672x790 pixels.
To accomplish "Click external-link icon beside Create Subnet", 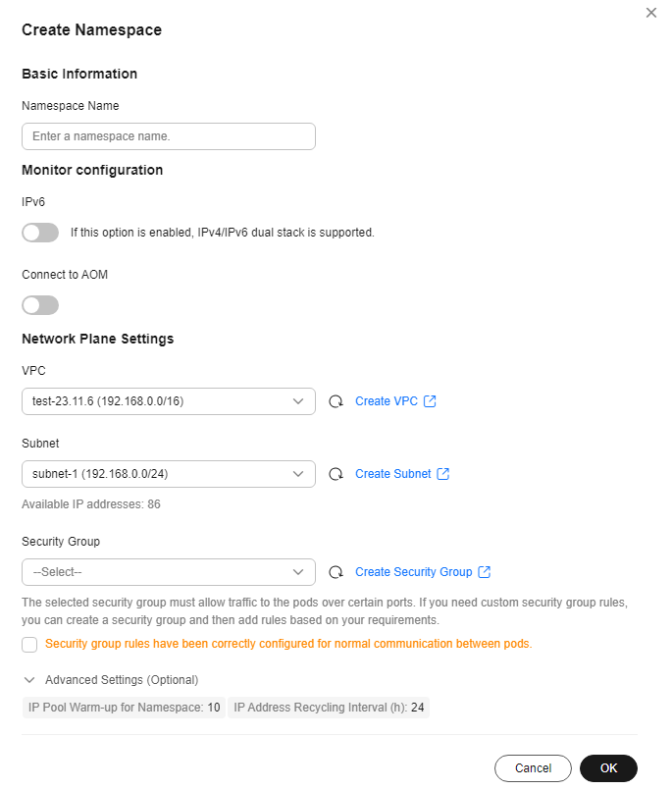I will [442, 474].
